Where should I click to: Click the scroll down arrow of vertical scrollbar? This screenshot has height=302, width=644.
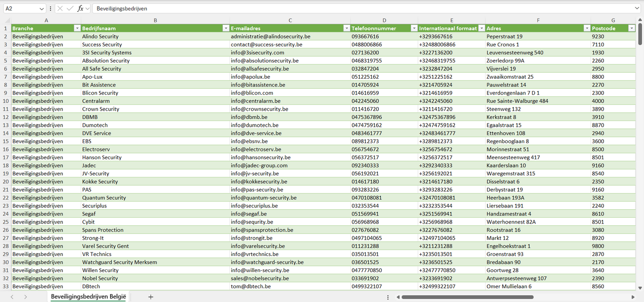(640, 288)
